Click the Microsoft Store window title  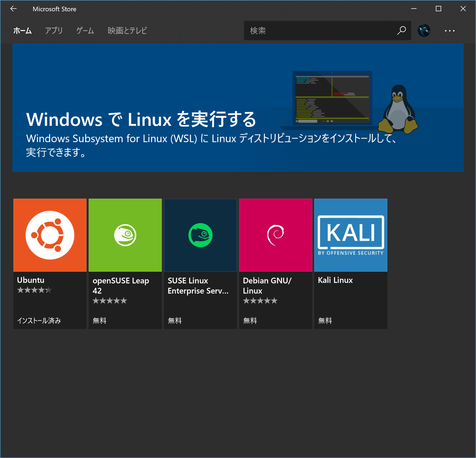[x=54, y=9]
